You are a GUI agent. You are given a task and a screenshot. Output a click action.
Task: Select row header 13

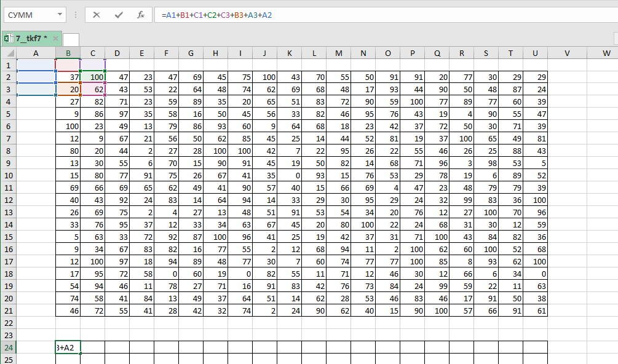[9, 213]
